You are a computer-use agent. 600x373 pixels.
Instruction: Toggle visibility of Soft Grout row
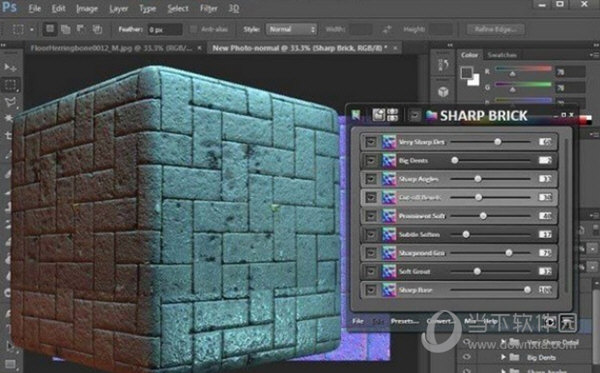point(370,271)
